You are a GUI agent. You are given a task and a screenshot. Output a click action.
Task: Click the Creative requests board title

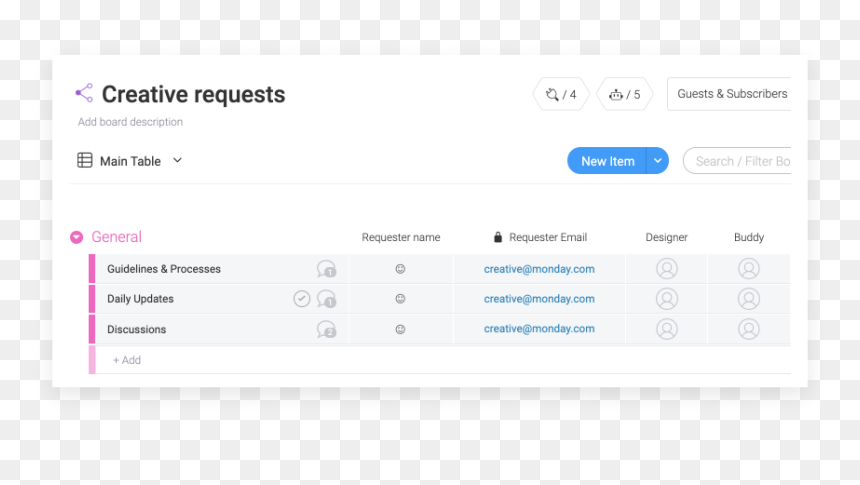[194, 94]
